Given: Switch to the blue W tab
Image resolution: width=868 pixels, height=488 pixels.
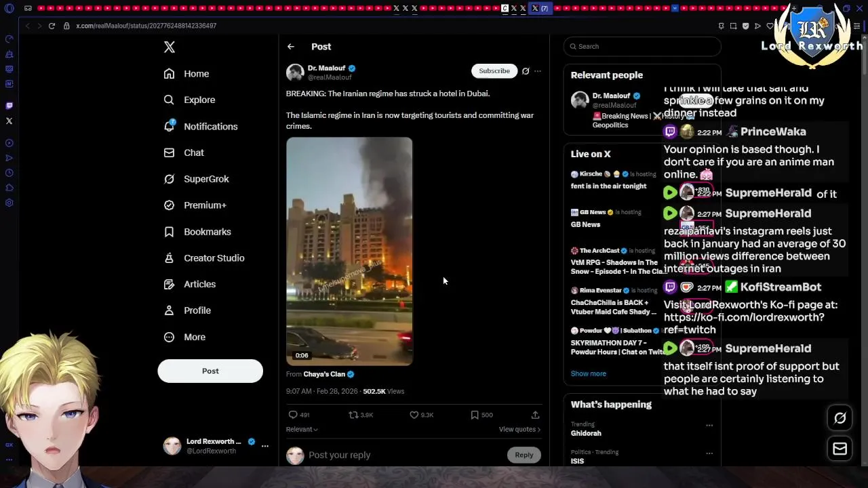Looking at the screenshot, I should point(675,8).
